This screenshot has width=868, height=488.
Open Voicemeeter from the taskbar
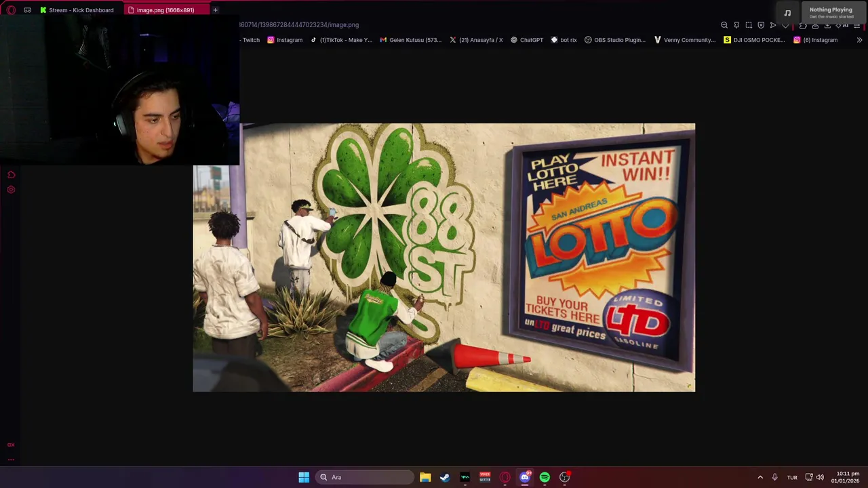[x=485, y=477]
